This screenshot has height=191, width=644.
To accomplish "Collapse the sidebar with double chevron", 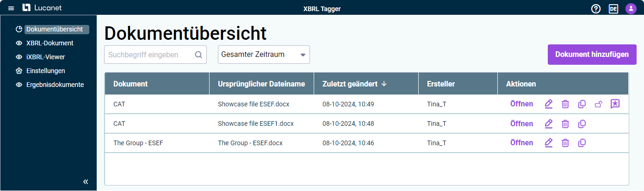I will tap(86, 182).
